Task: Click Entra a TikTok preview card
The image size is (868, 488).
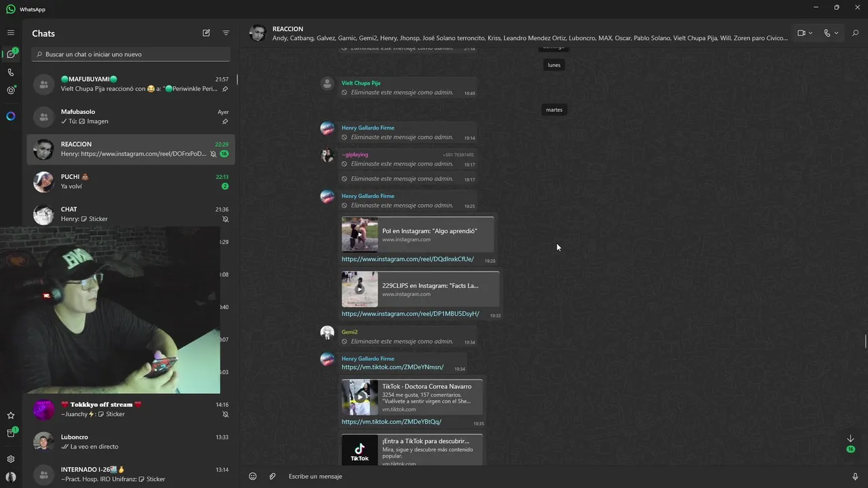Action: pyautogui.click(x=412, y=449)
